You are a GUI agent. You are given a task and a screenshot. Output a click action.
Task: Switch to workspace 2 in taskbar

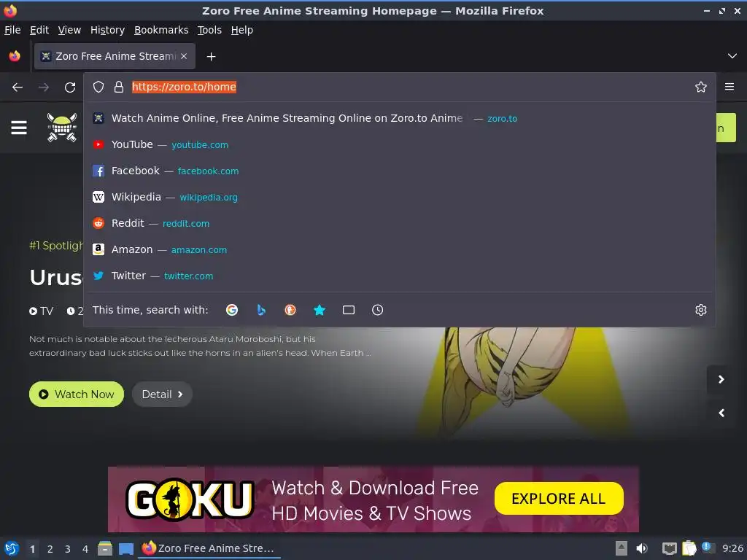point(50,549)
